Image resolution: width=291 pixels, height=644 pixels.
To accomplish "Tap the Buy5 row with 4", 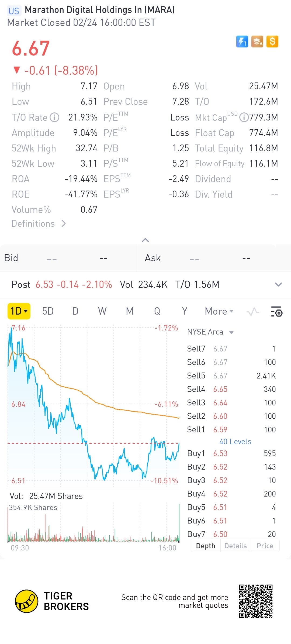I will point(231,507).
